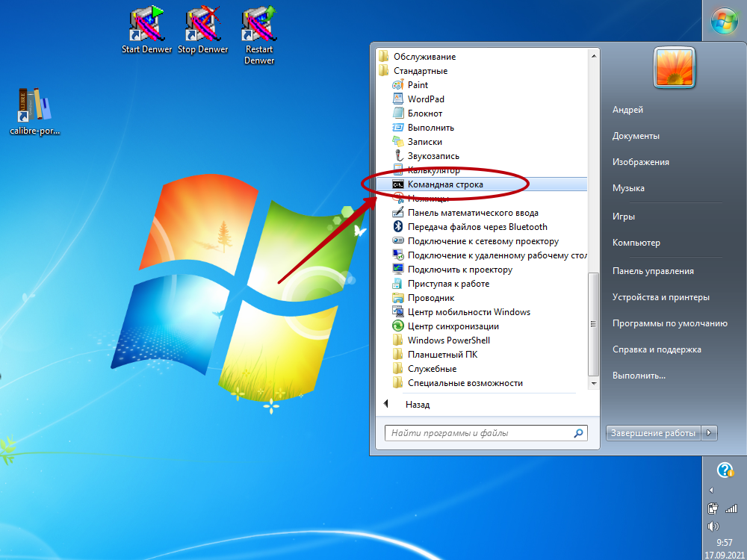Launch the Start Denwer desktop shortcut
The height and width of the screenshot is (560, 747).
(x=146, y=25)
